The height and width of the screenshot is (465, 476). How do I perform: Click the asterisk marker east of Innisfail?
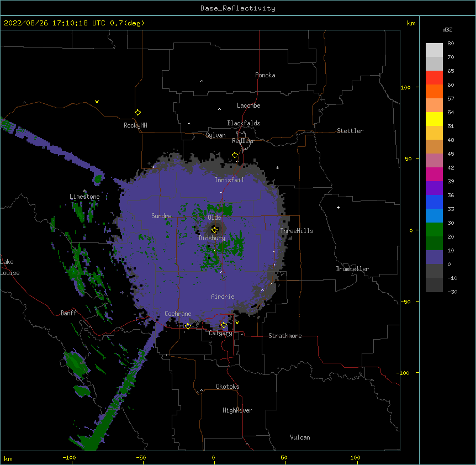277,167
